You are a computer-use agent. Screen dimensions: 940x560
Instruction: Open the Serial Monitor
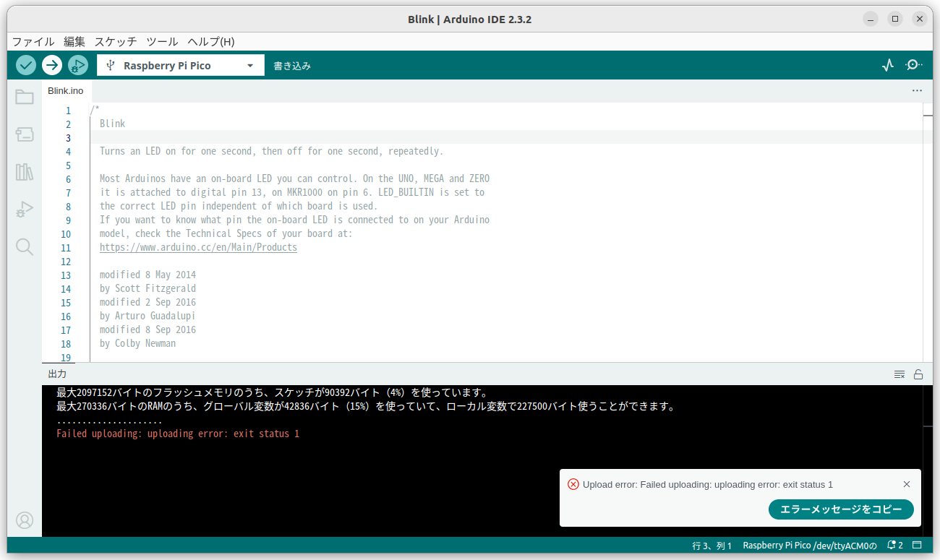pyautogui.click(x=913, y=65)
